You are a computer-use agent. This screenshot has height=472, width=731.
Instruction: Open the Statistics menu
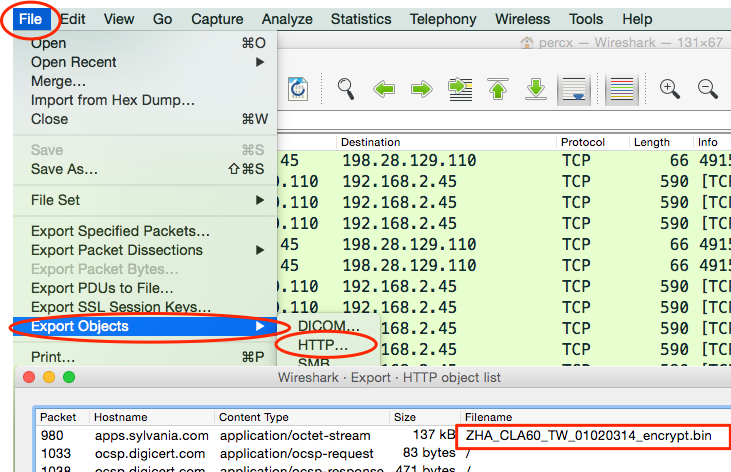pyautogui.click(x=361, y=19)
